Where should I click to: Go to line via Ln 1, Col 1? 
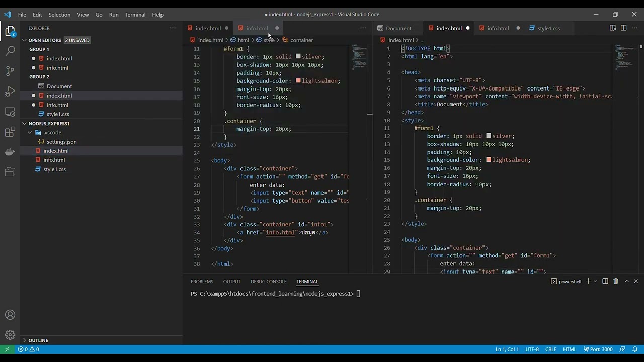[507, 349]
